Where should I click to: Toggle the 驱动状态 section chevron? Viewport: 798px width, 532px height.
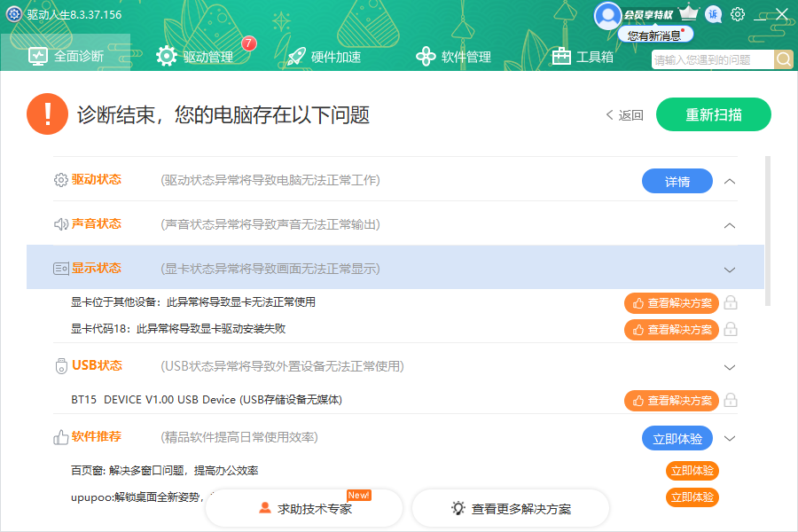point(730,181)
